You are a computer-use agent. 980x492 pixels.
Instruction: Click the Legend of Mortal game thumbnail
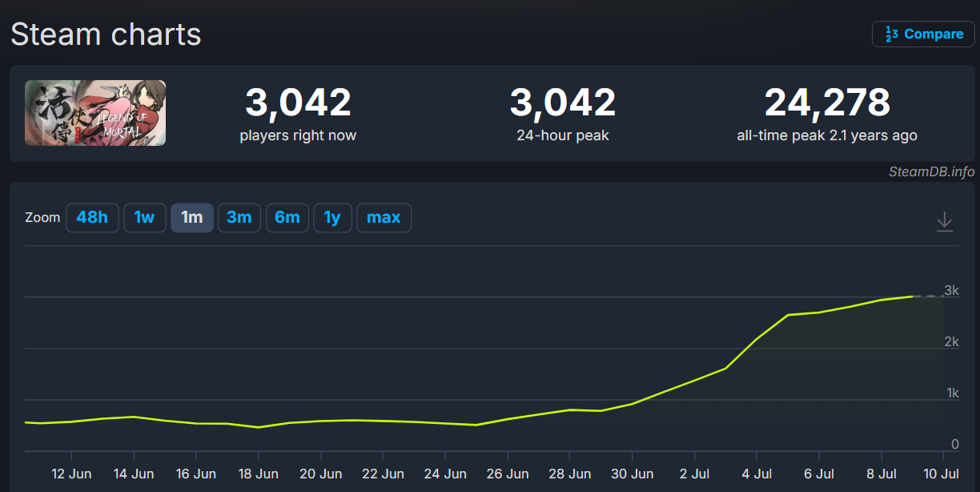click(x=95, y=113)
